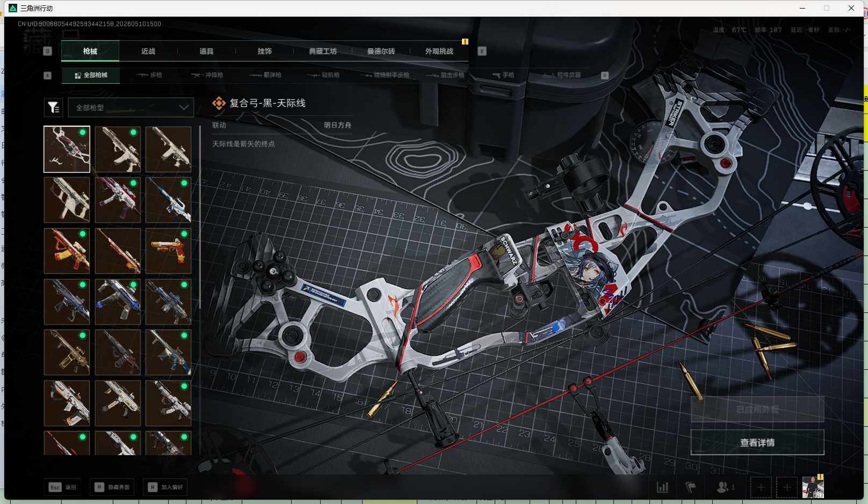The width and height of the screenshot is (868, 504).
Task: Expand the 全部枪型 dropdown chevron arrow
Action: click(184, 107)
